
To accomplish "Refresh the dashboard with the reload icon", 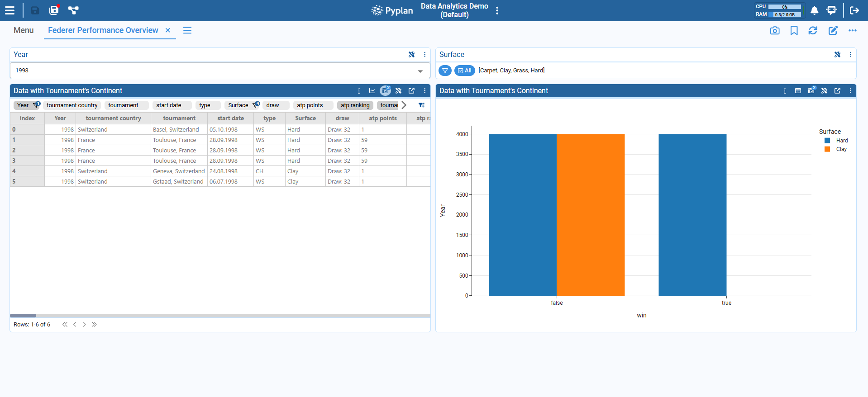I will [x=813, y=30].
